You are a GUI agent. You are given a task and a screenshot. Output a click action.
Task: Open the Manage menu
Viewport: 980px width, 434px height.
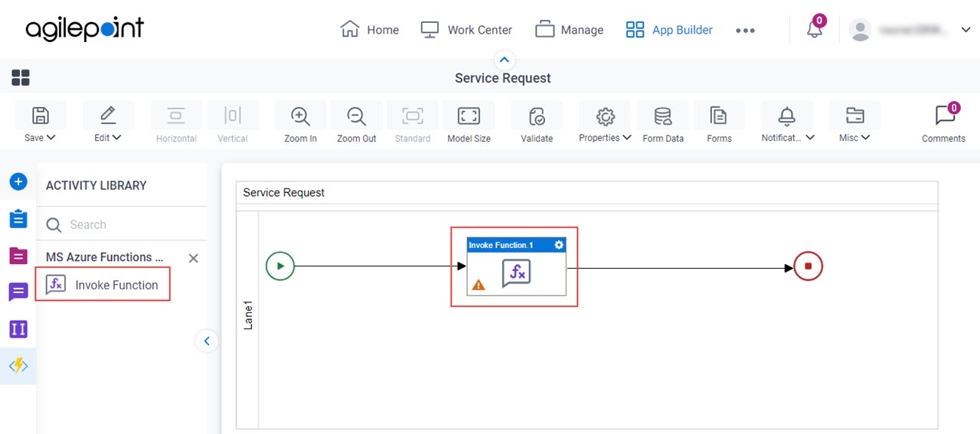point(570,30)
